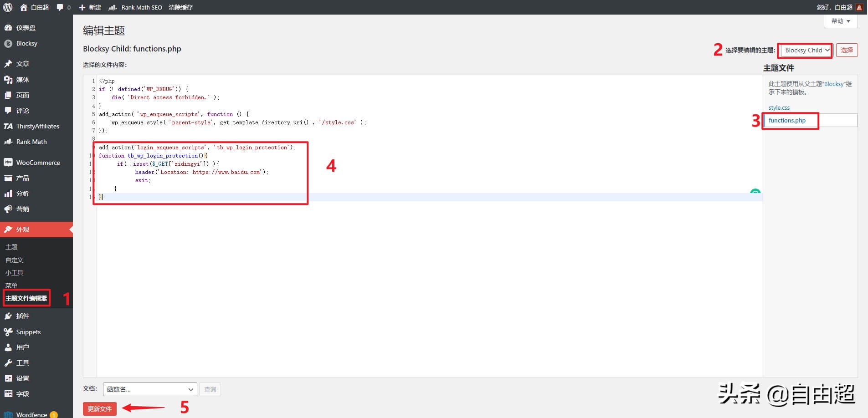868x418 pixels.
Task: Click the 评论 comment icon in sidebar
Action: 8,111
